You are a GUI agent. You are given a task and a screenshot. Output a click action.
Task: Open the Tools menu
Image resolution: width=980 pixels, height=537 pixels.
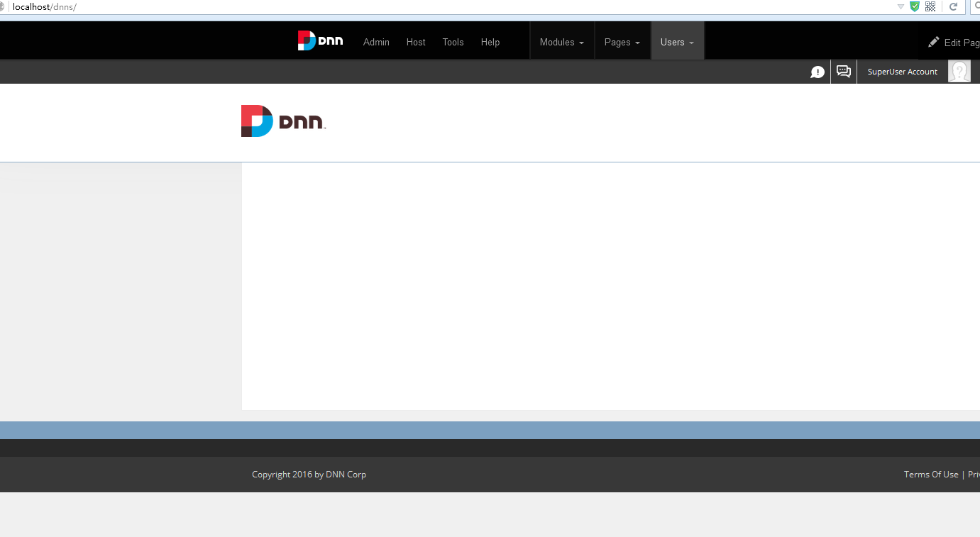tap(453, 43)
